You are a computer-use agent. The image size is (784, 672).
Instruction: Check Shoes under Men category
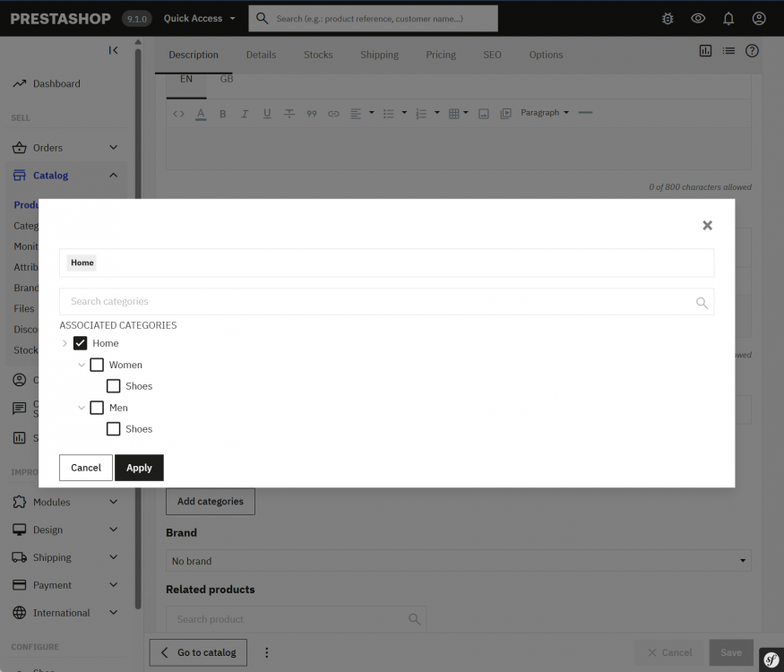(113, 429)
